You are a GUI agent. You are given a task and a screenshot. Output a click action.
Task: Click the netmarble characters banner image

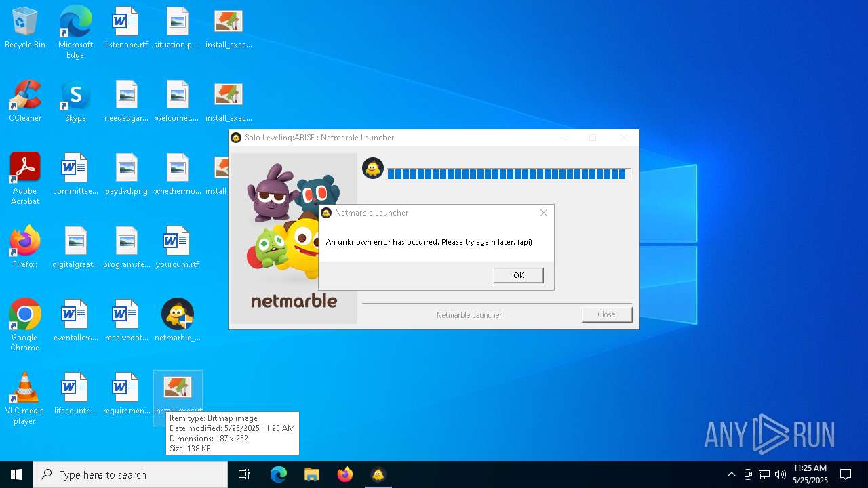point(294,239)
